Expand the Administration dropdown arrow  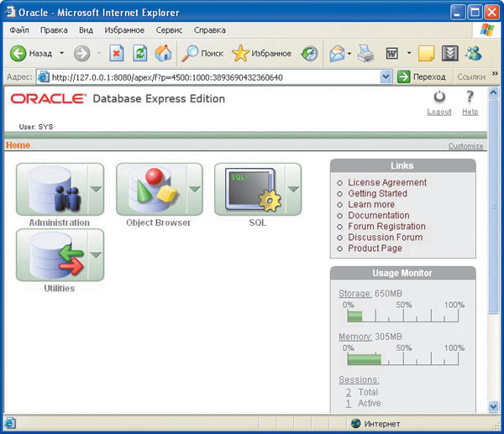coord(96,189)
